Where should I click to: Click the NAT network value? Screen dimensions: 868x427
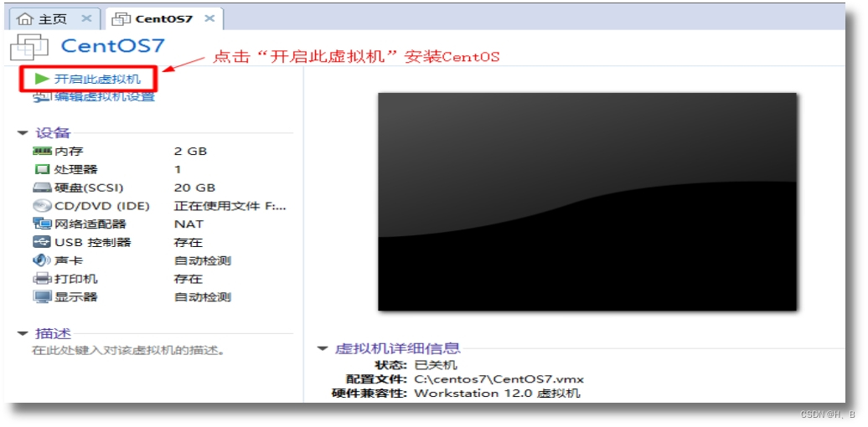[x=189, y=224]
